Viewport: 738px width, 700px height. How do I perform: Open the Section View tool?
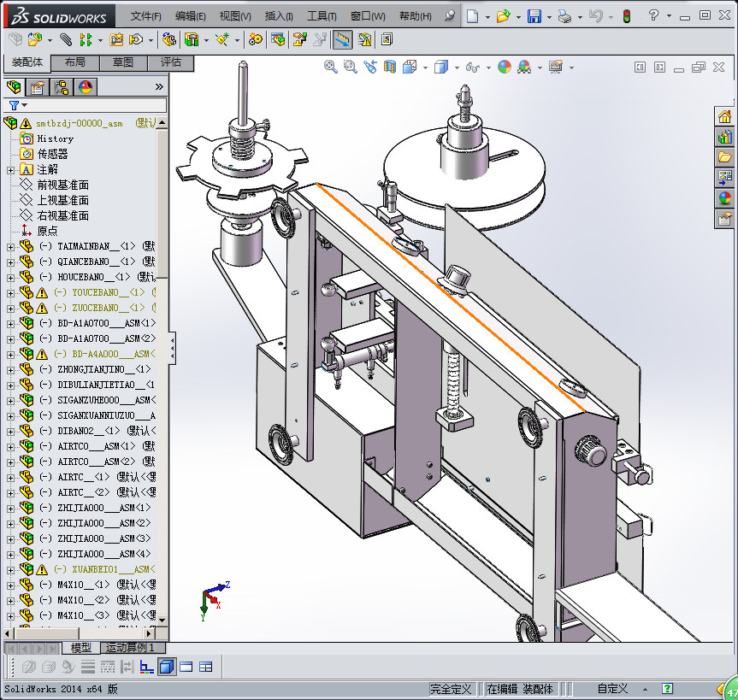click(x=390, y=67)
